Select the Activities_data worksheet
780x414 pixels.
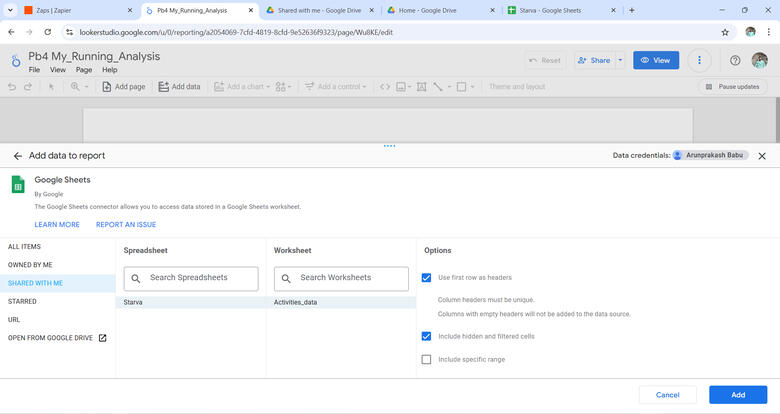coord(341,302)
